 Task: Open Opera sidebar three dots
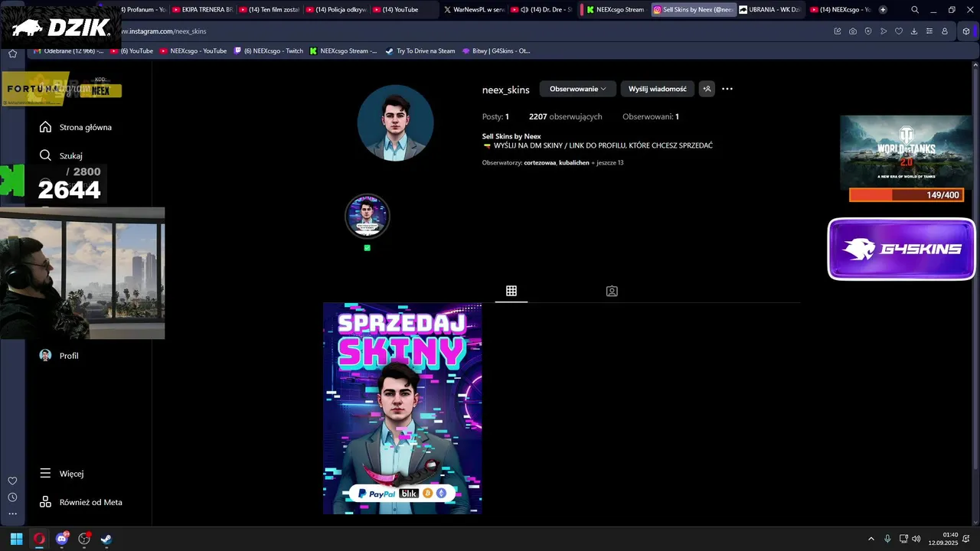pos(12,514)
